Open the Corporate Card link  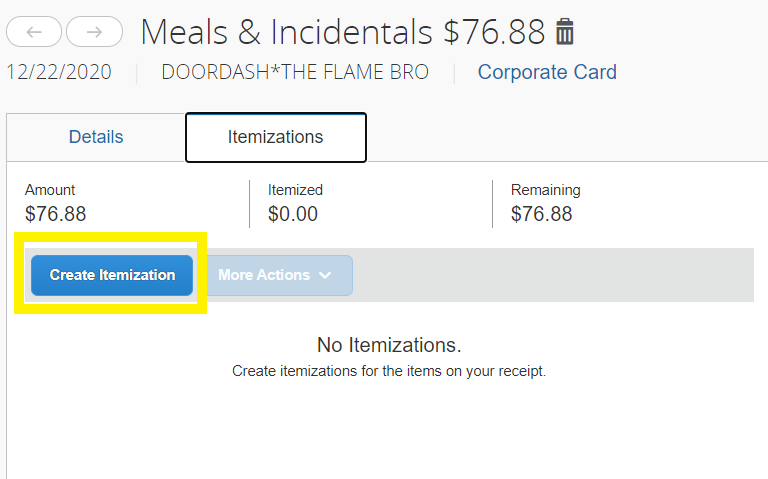coord(547,73)
